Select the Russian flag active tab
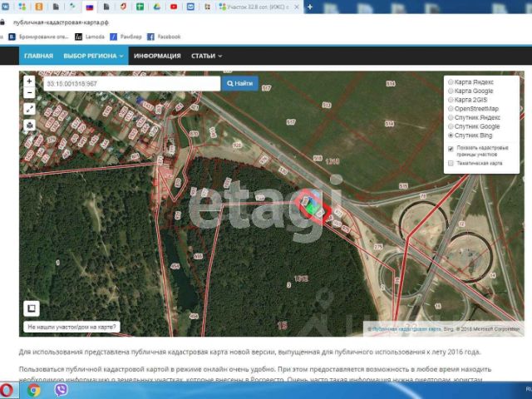The image size is (532, 399). pyautogui.click(x=90, y=7)
